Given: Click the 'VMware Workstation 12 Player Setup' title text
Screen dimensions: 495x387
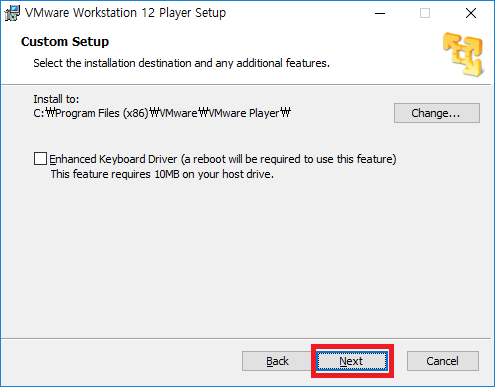Looking at the screenshot, I should pos(125,13).
